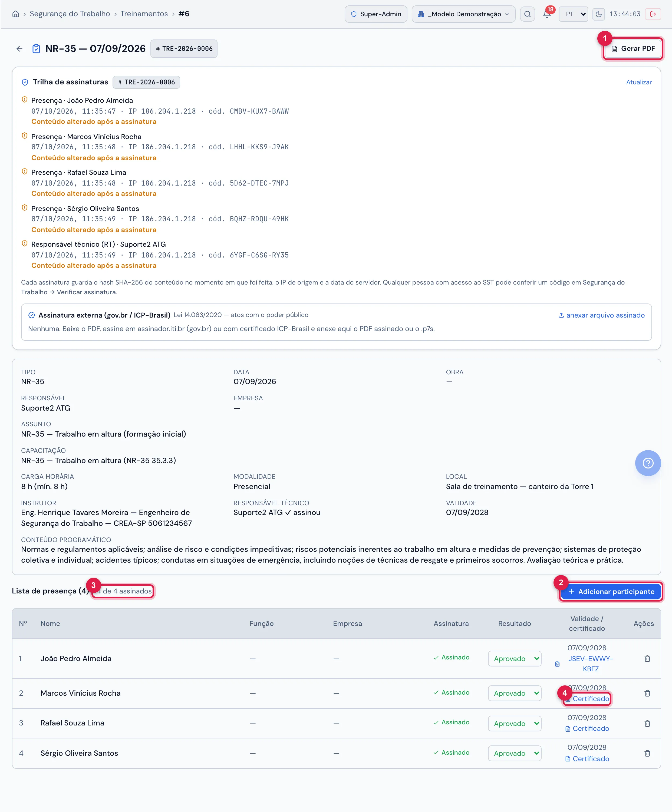Click the TRE-2026-0006 tag in signature trail
Screen dimensions: 672x812
[x=146, y=82]
